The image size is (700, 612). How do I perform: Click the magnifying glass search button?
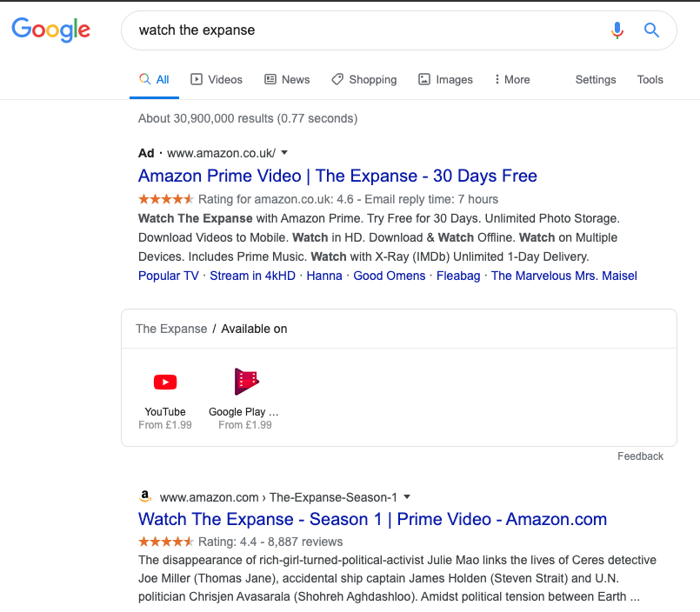coord(651,30)
